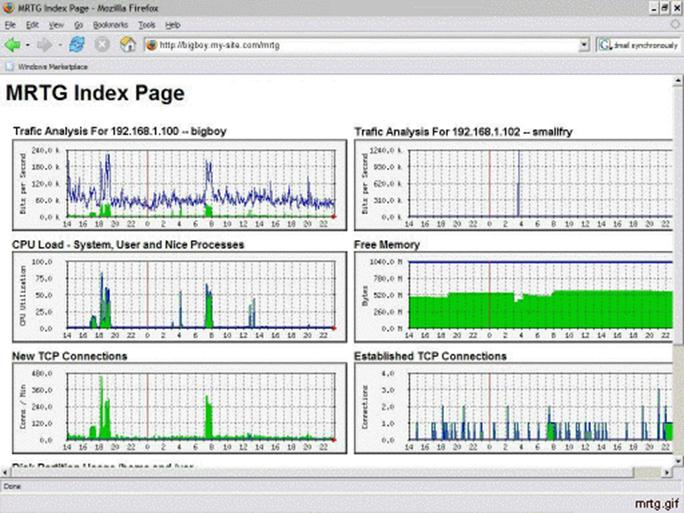Image resolution: width=684 pixels, height=513 pixels.
Task: Open the New TCP Connections graph
Action: (x=180, y=408)
